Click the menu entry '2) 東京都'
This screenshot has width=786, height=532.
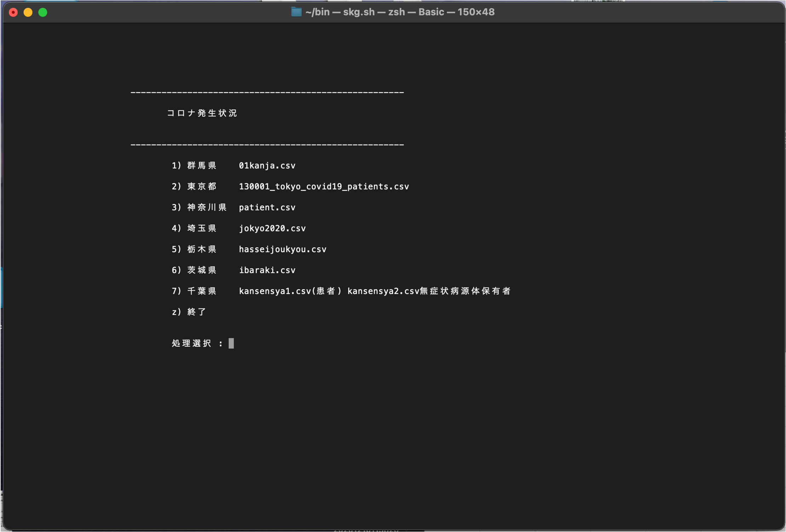click(x=194, y=186)
